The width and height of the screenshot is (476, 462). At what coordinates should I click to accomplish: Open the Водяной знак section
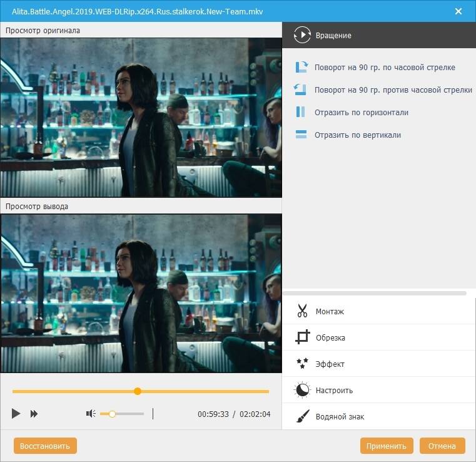click(x=379, y=416)
